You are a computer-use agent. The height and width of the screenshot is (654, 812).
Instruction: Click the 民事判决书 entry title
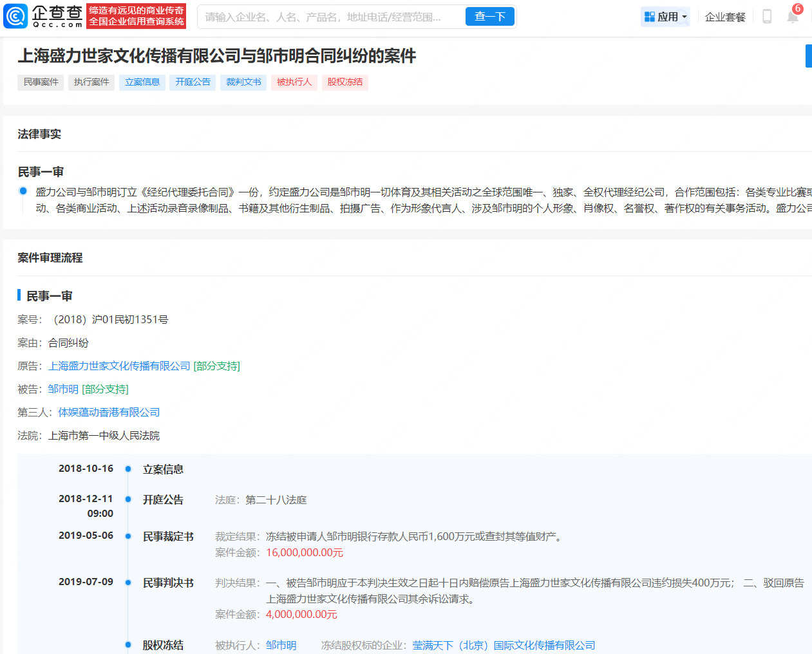[168, 583]
